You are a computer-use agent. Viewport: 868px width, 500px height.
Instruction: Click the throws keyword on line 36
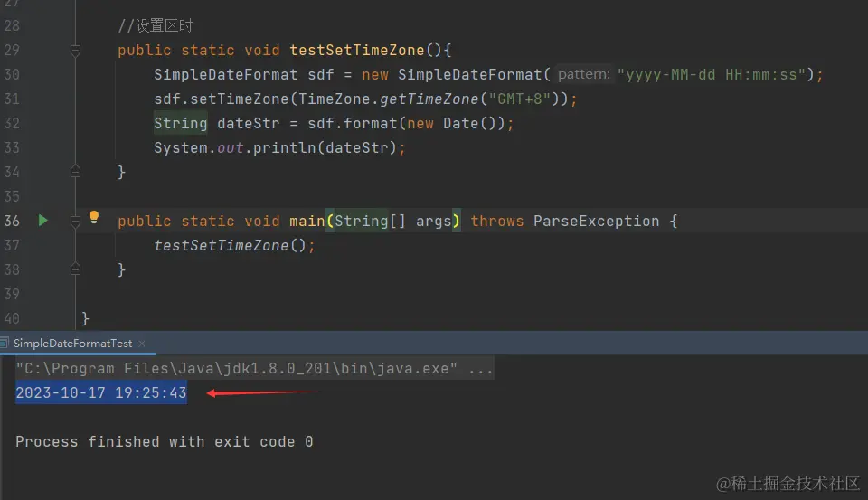click(497, 221)
